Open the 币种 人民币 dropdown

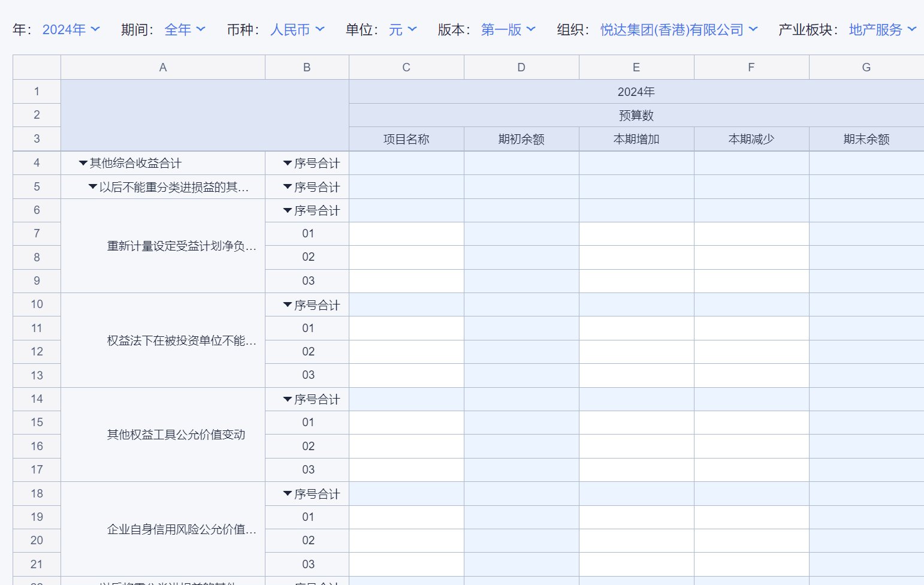297,29
